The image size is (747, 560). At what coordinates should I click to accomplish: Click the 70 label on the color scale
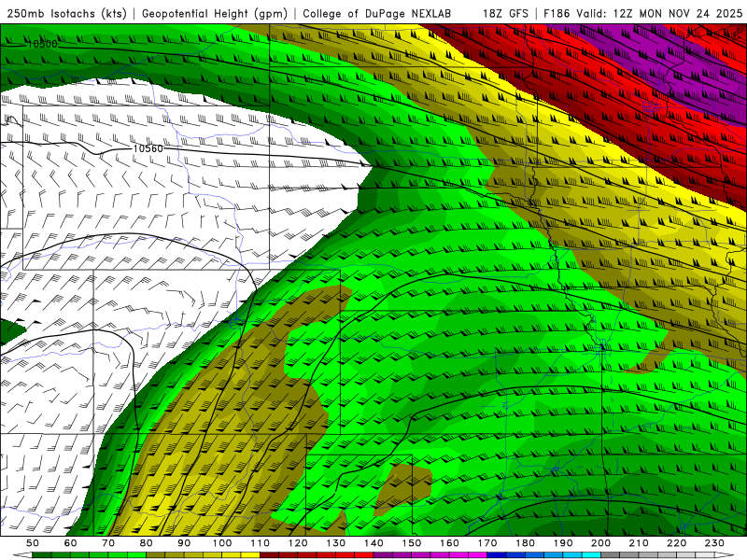pos(108,543)
